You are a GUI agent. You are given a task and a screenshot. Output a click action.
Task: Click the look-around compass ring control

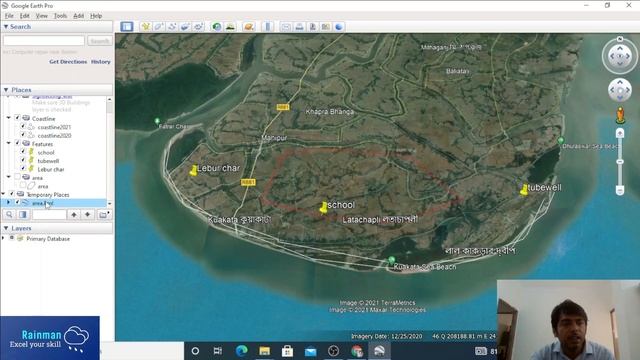click(x=620, y=56)
